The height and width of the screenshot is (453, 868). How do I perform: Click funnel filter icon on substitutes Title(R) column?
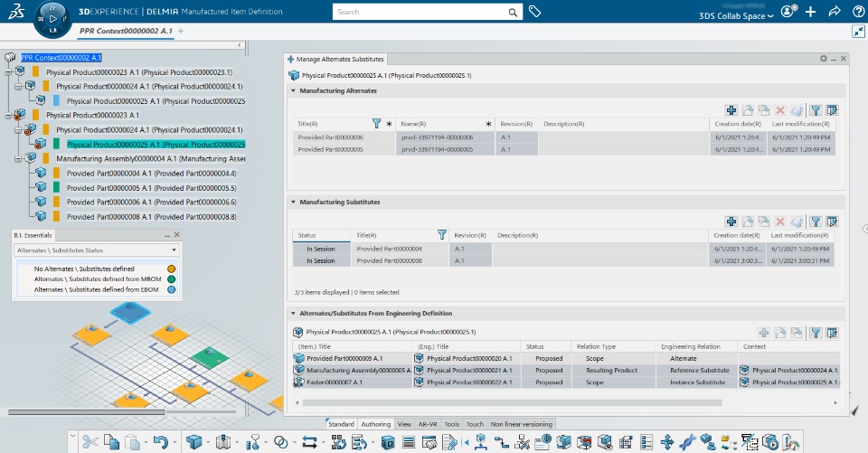442,235
